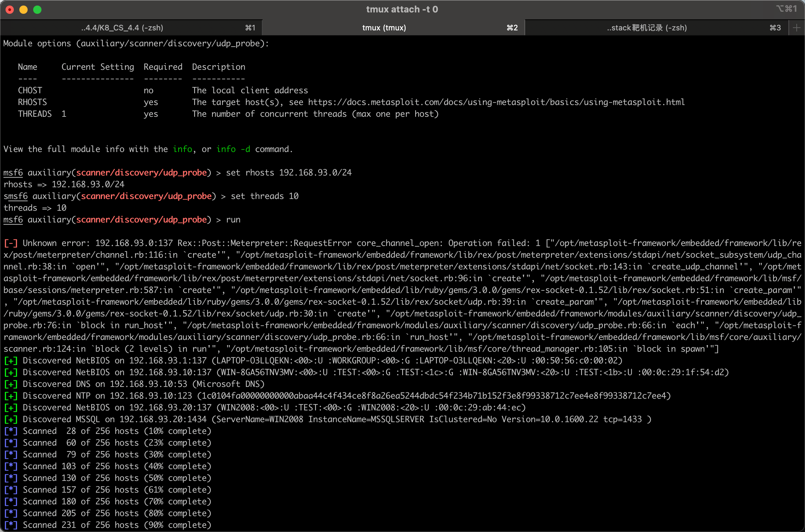Switch to the K8_CS_4.4 (-zsh) tab
The image size is (805, 532).
pos(131,28)
